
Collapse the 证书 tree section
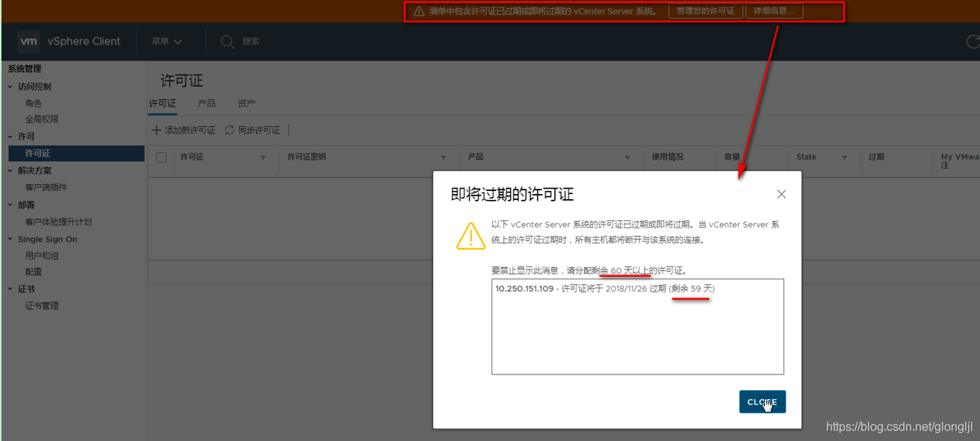(x=10, y=289)
